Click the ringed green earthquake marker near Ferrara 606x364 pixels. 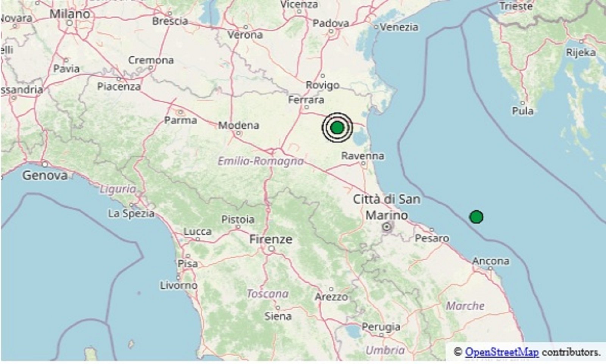pyautogui.click(x=337, y=128)
